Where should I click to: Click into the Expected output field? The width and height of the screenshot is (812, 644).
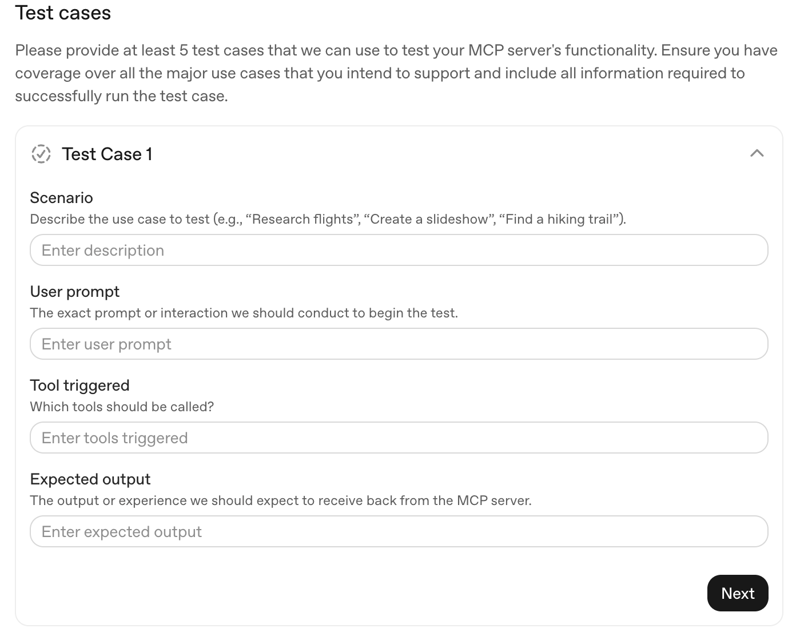(399, 531)
